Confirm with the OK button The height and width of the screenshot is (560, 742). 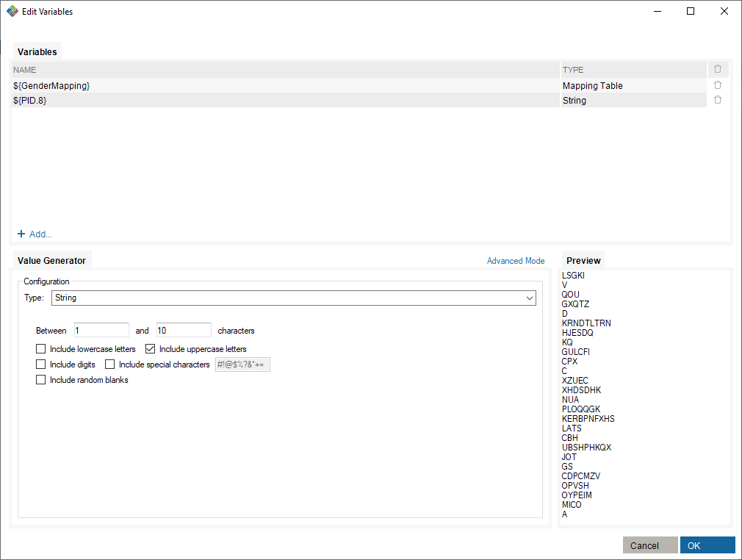[707, 545]
